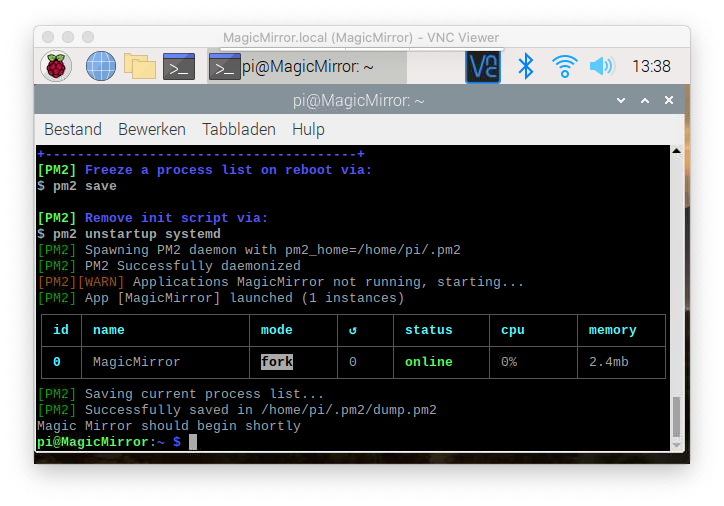Image resolution: width=724 pixels, height=506 pixels.
Task: Open the Wi-Fi network tray menu
Action: 564,66
